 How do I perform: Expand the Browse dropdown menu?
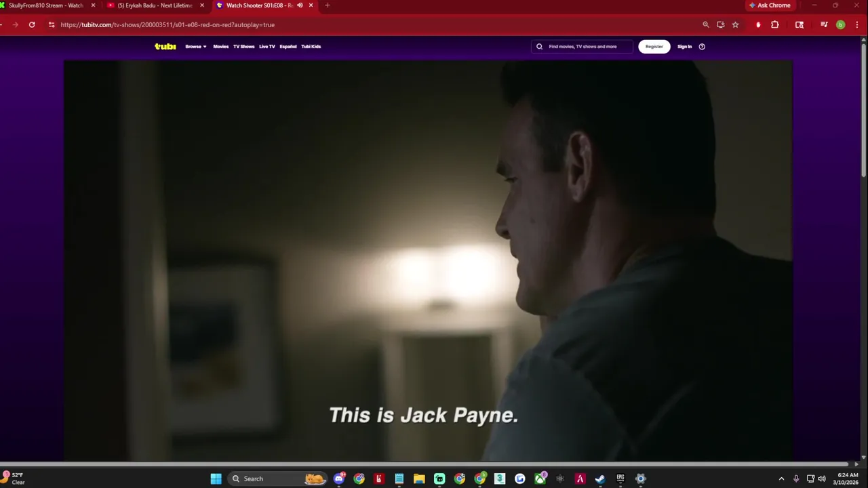[196, 47]
